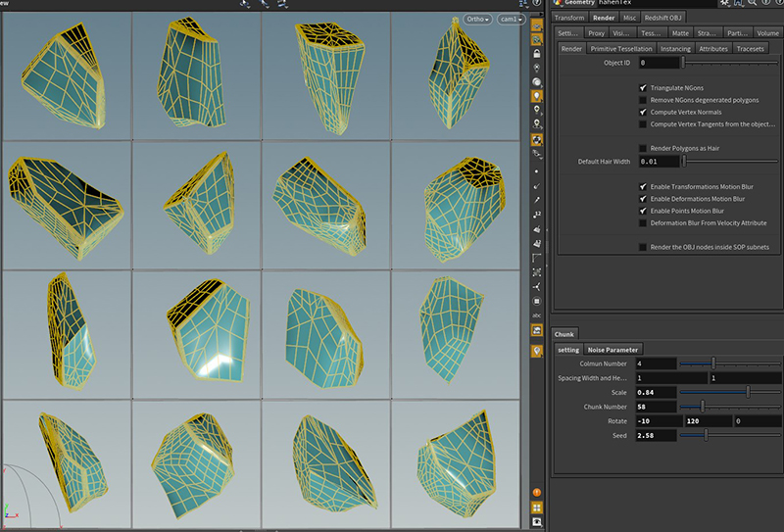The width and height of the screenshot is (784, 532).
Task: Click the round circled-grid display toolbar icon
Action: pyautogui.click(x=536, y=301)
